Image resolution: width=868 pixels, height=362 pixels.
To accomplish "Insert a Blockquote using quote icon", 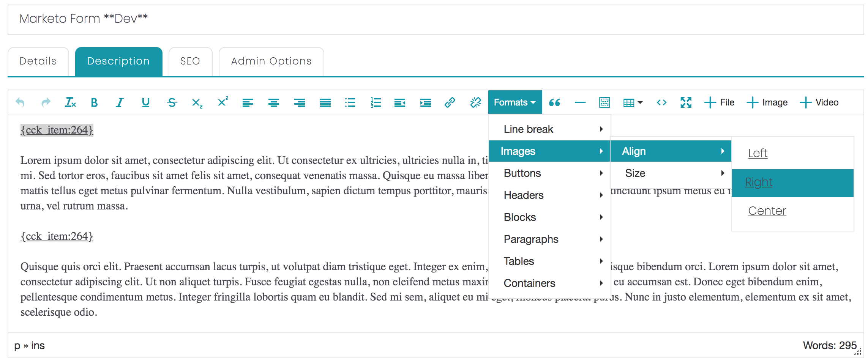I will 554,102.
